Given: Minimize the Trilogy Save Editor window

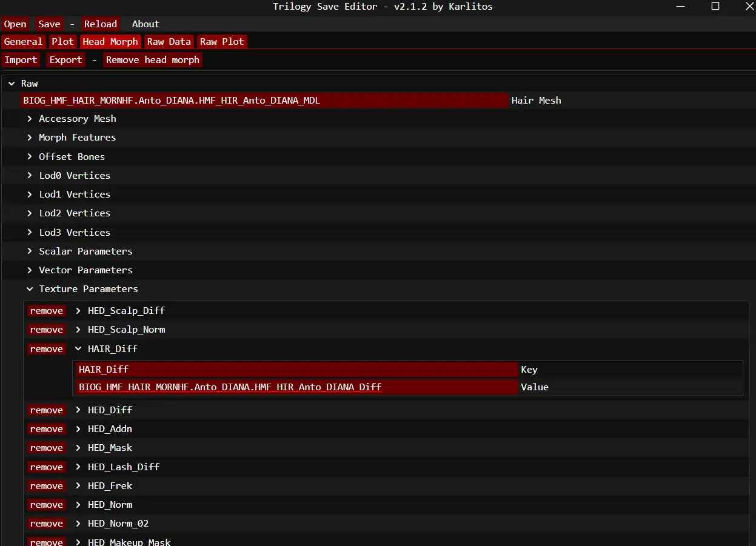Looking at the screenshot, I should click(682, 7).
